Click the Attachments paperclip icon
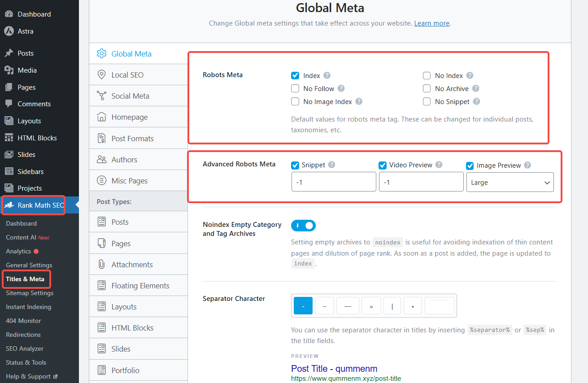Screen dimensions: 588x383 pos(102,265)
